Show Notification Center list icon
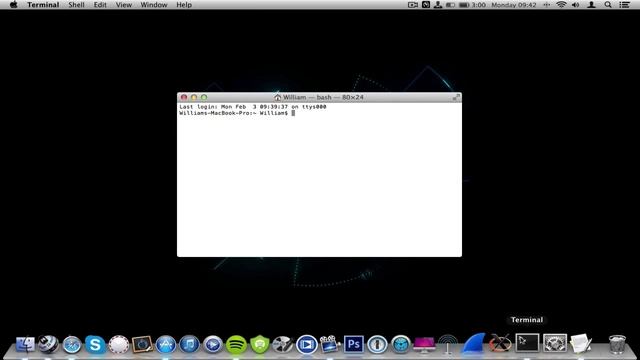 coord(624,5)
